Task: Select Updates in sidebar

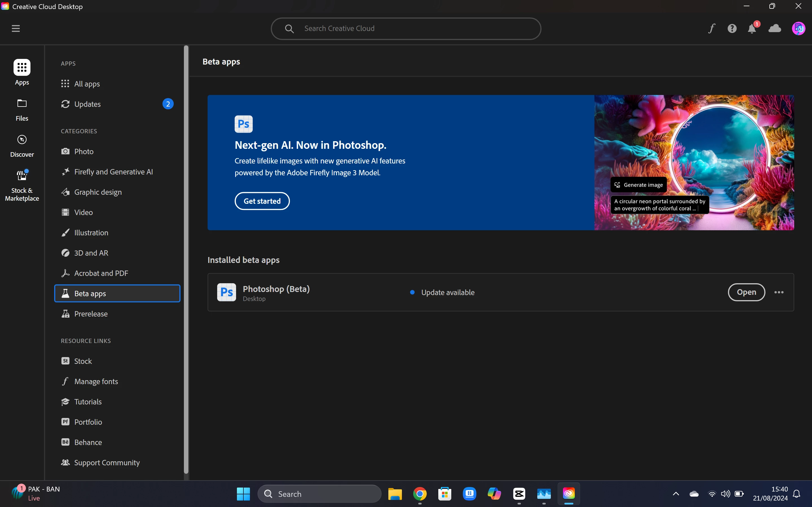Action: [x=87, y=104]
